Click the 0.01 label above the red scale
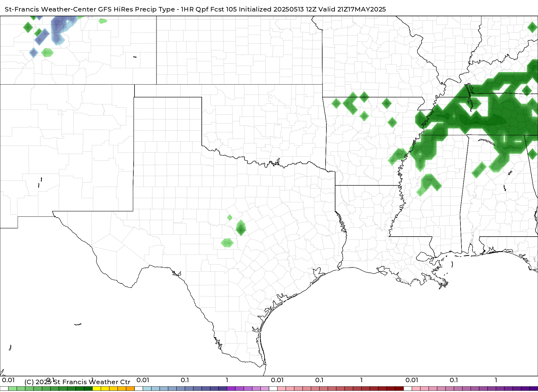538x392 pixels. tap(277, 380)
